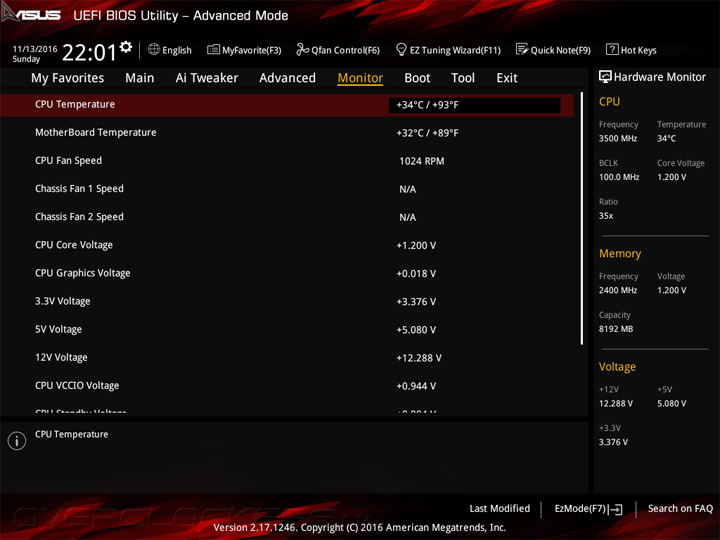Select the 12V Voltage row
720x540 pixels.
coord(287,357)
